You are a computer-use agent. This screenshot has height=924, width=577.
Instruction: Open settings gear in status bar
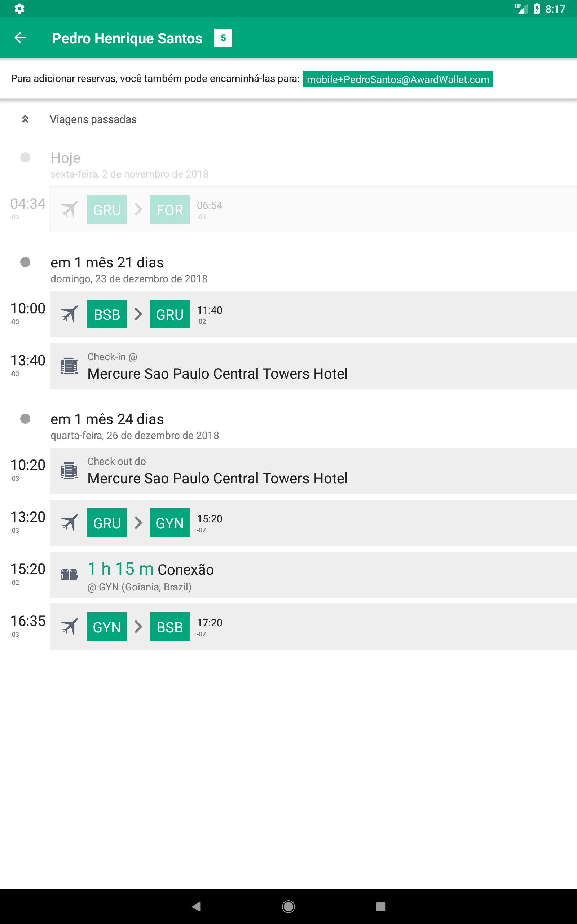tap(19, 8)
